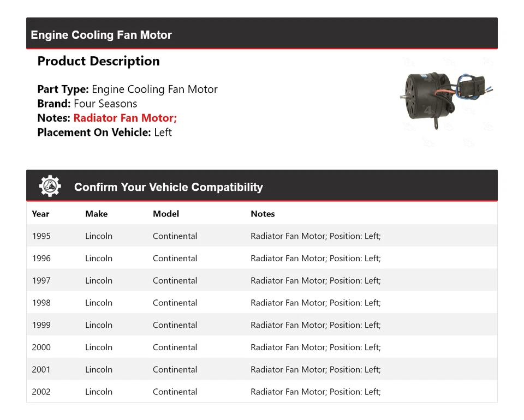Click the gear icon beside Confirm Your Vehicle Compatibility
The height and width of the screenshot is (420, 524).
[x=50, y=186]
